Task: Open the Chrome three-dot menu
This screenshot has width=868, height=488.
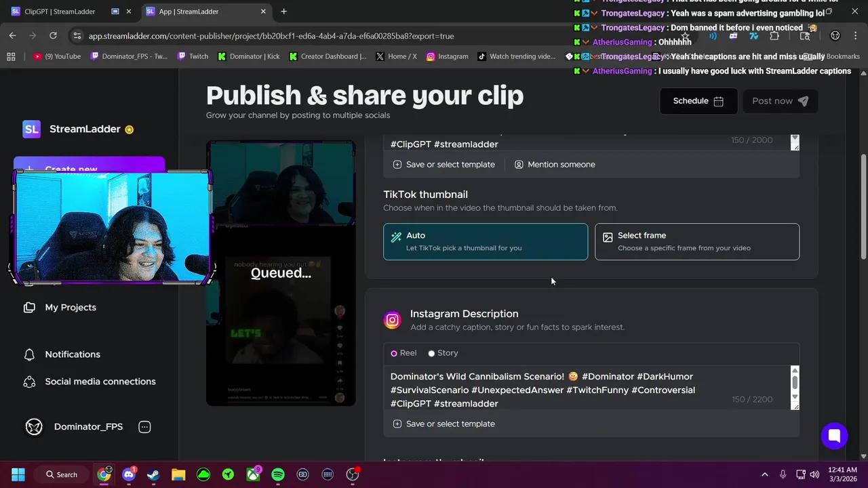Action: tap(856, 36)
